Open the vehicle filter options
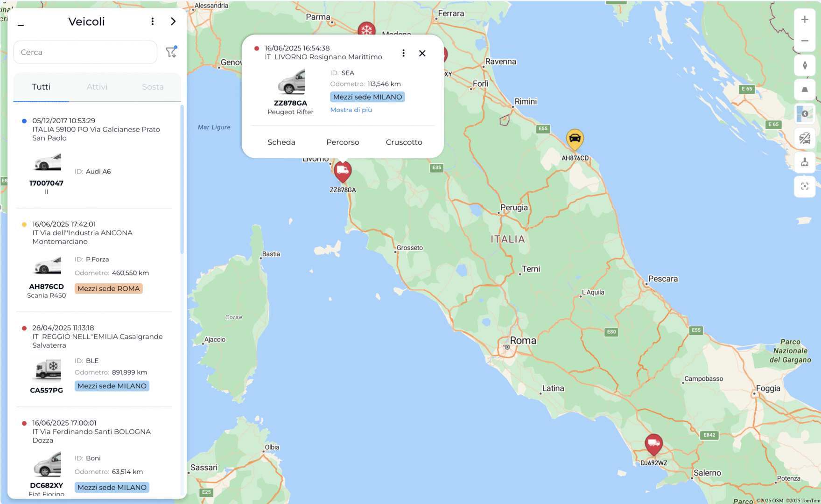821x504 pixels. (x=171, y=52)
